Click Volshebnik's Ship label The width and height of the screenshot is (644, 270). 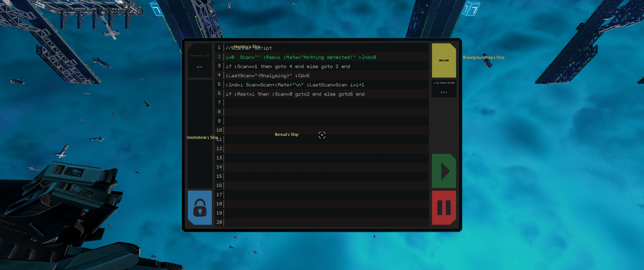[x=202, y=137]
